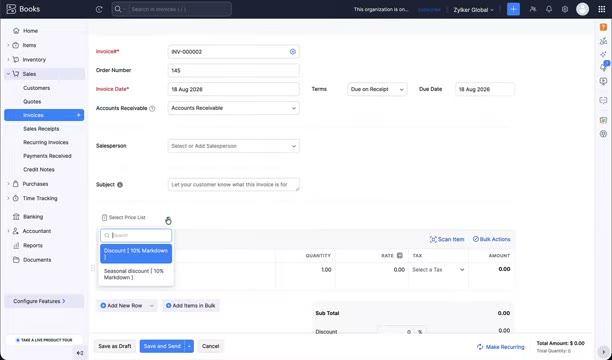Expand Configure Features

(x=44, y=301)
